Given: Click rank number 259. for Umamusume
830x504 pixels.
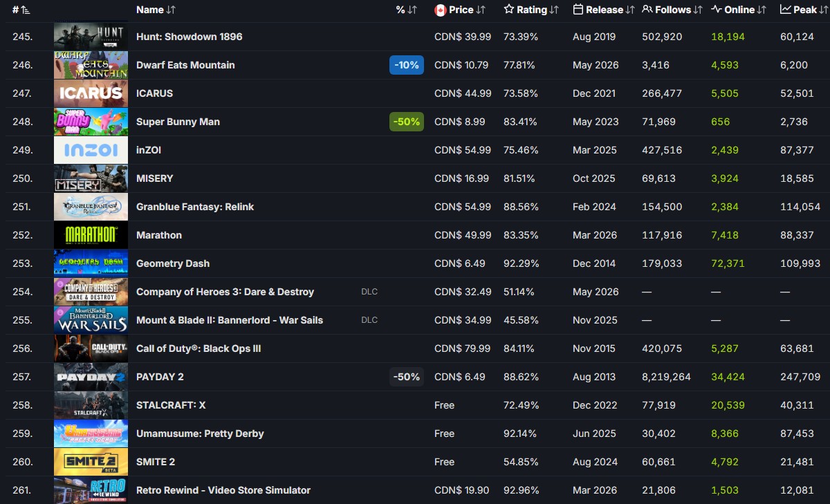Looking at the screenshot, I should point(23,433).
